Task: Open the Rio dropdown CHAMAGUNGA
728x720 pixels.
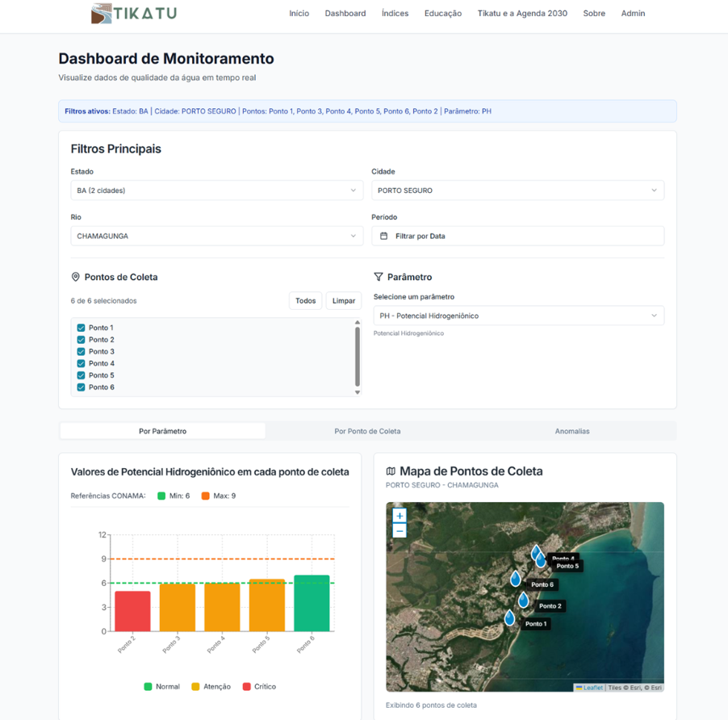Action: pos(217,236)
